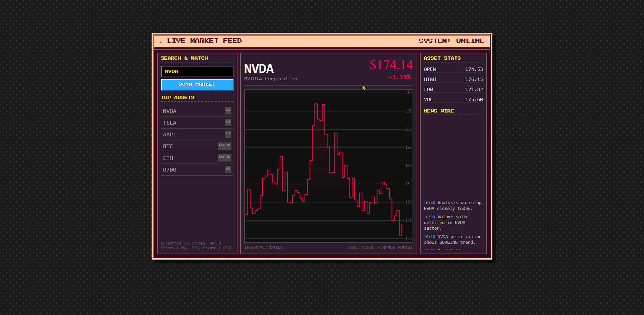Click the 175 price axis label

[x=408, y=220]
